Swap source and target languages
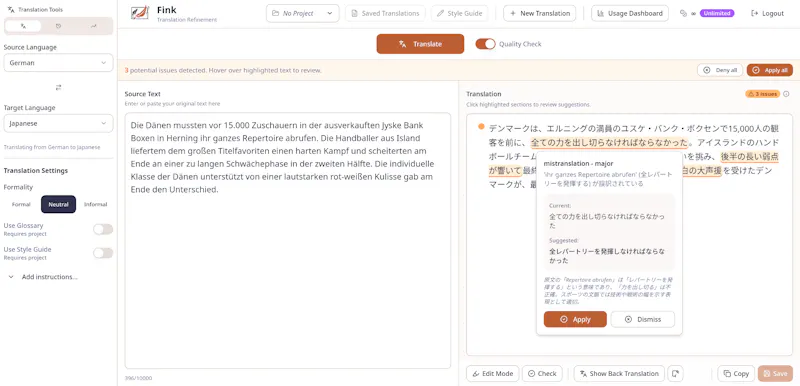 58,87
